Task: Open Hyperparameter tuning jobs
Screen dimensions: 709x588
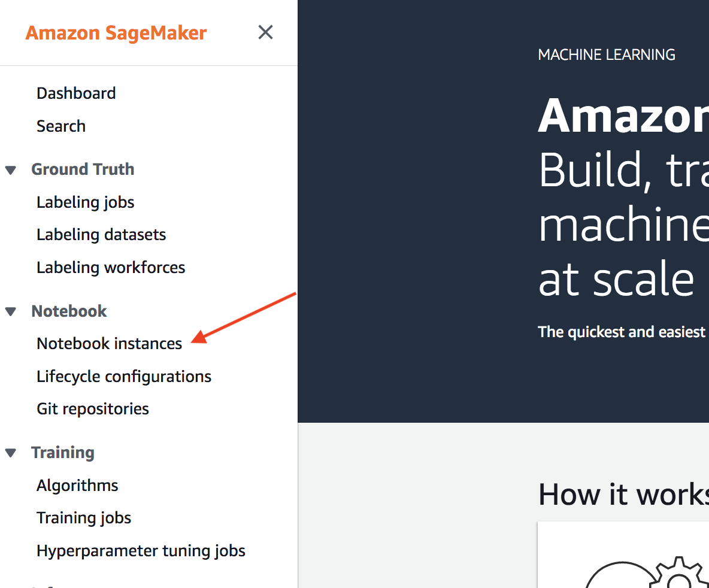Action: coord(141,551)
